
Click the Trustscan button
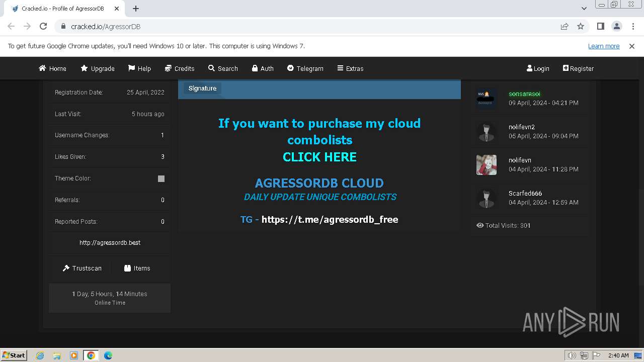[82, 268]
